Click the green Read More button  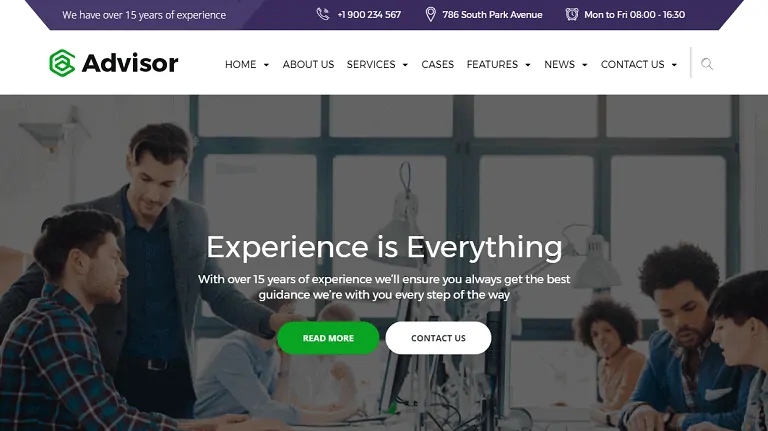328,338
